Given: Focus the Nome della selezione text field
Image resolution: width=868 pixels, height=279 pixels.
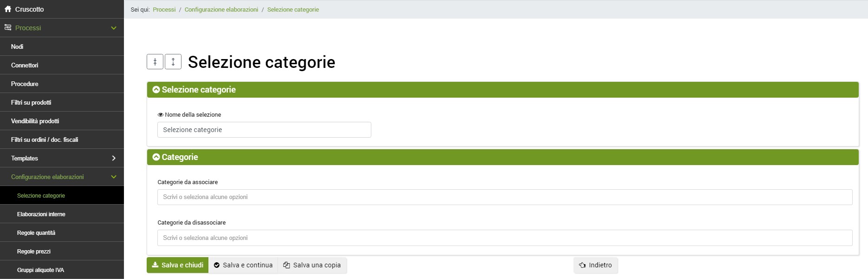Looking at the screenshot, I should 264,130.
